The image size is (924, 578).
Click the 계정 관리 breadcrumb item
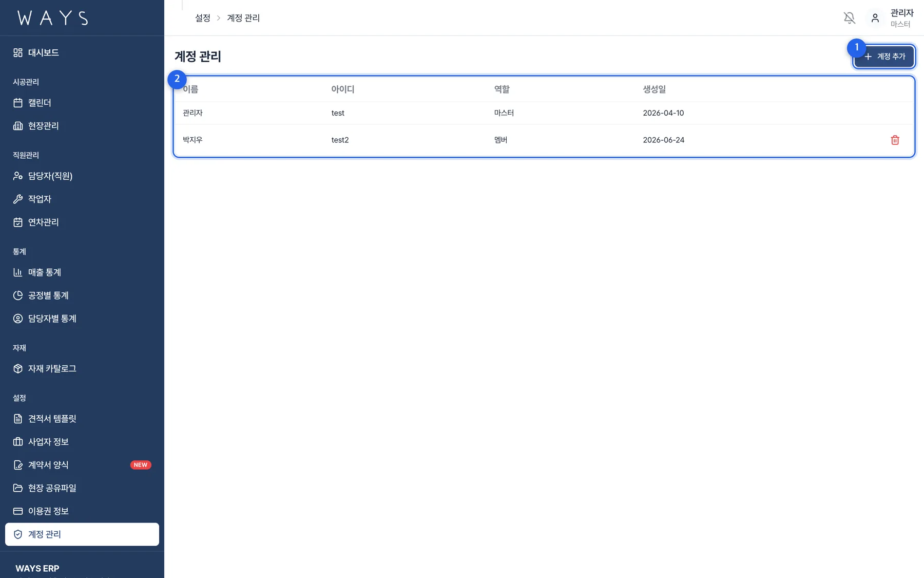(x=243, y=18)
